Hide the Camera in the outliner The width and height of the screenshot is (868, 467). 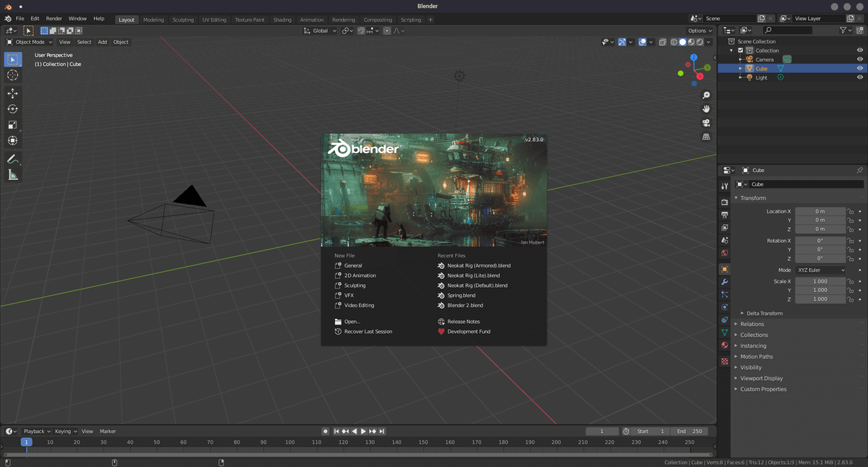[860, 59]
